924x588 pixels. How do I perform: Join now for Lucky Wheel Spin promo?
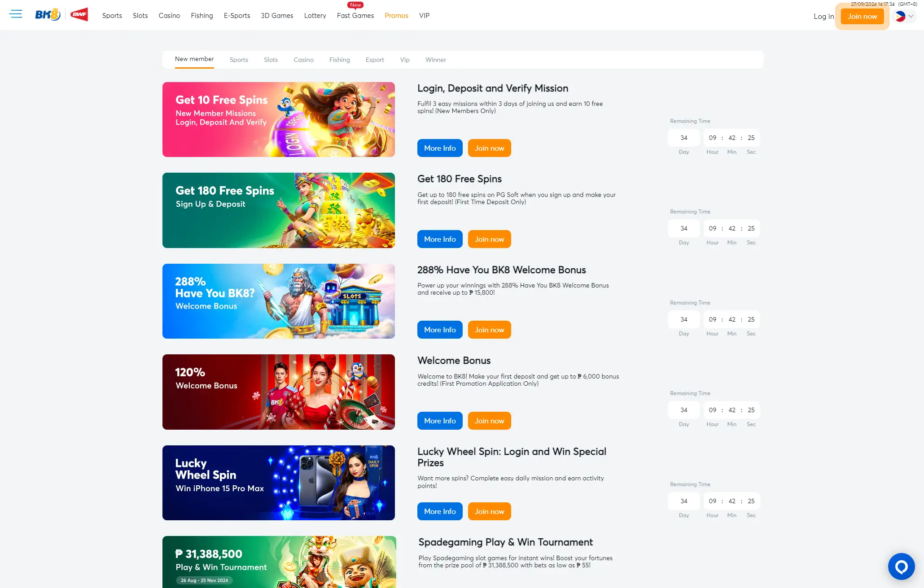489,511
